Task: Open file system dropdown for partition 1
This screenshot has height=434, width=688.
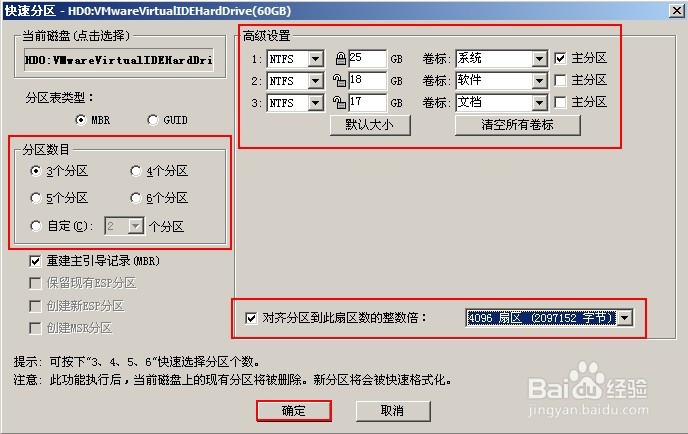Action: pyautogui.click(x=315, y=59)
